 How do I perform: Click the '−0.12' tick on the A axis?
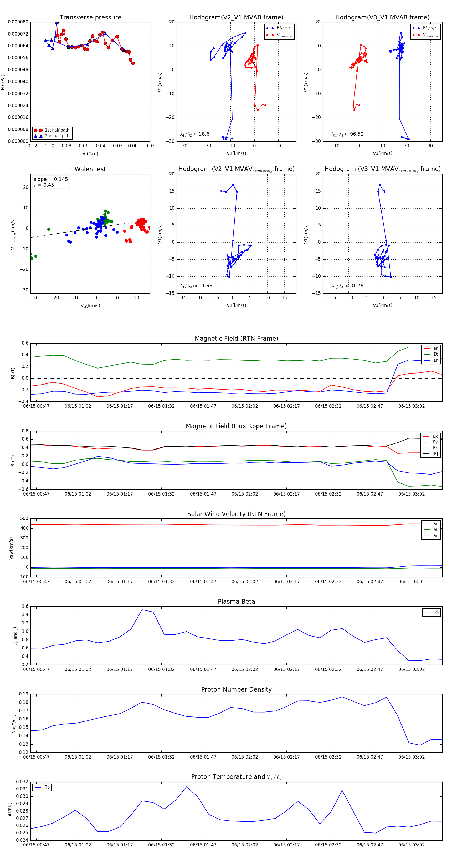[31, 146]
